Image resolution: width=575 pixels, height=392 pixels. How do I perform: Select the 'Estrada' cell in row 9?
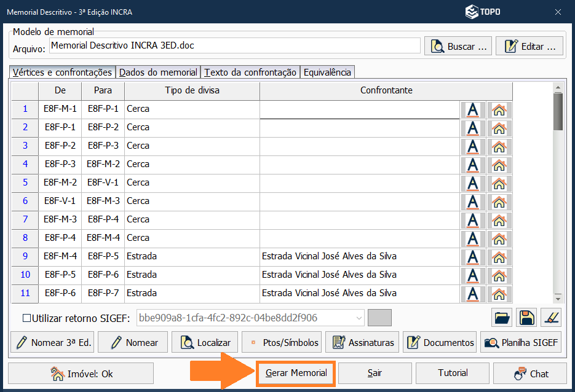pyautogui.click(x=192, y=256)
